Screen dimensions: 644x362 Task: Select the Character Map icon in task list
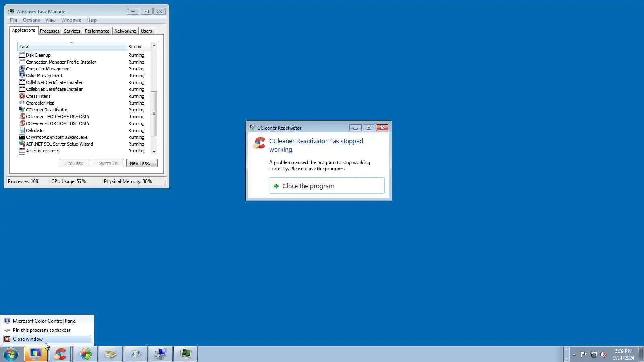tap(22, 103)
